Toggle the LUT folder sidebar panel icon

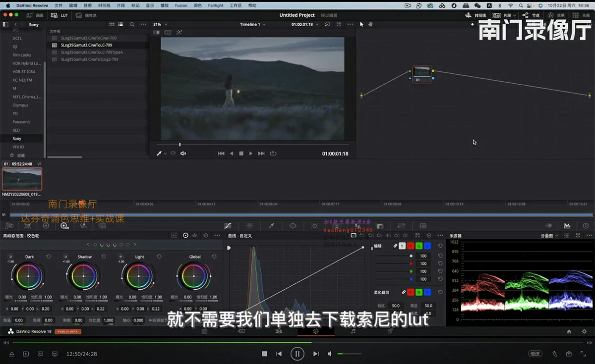coord(5,24)
